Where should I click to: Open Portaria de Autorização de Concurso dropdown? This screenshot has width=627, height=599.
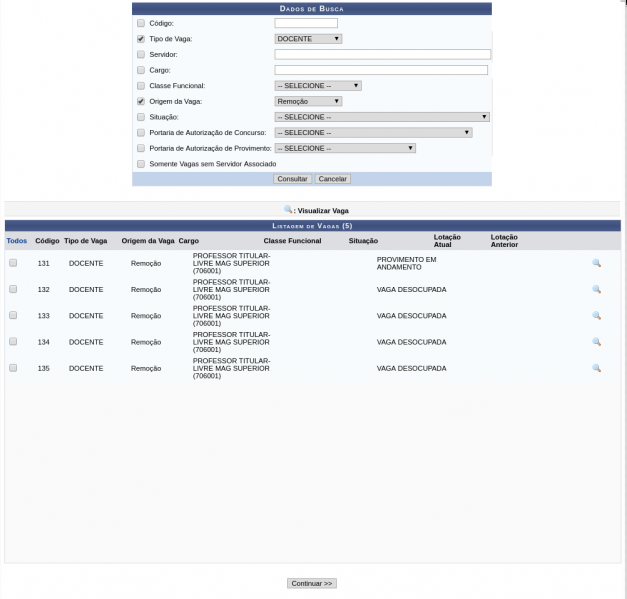click(x=373, y=132)
